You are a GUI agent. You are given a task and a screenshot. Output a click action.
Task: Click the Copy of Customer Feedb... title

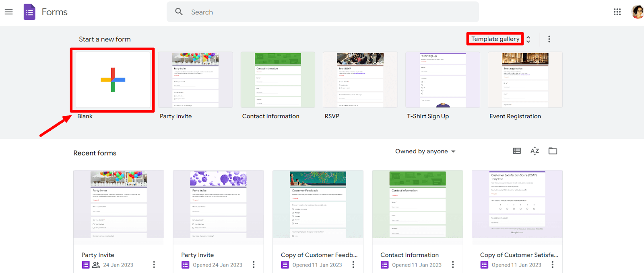tap(319, 255)
